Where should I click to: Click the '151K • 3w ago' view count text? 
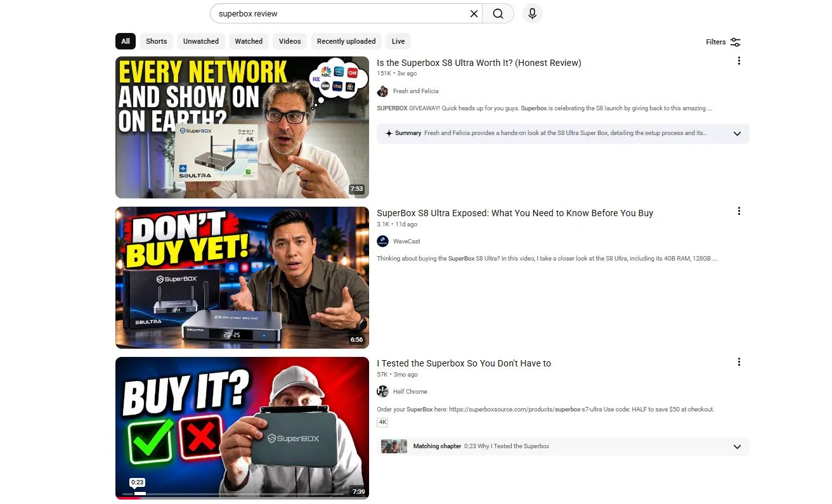point(396,74)
